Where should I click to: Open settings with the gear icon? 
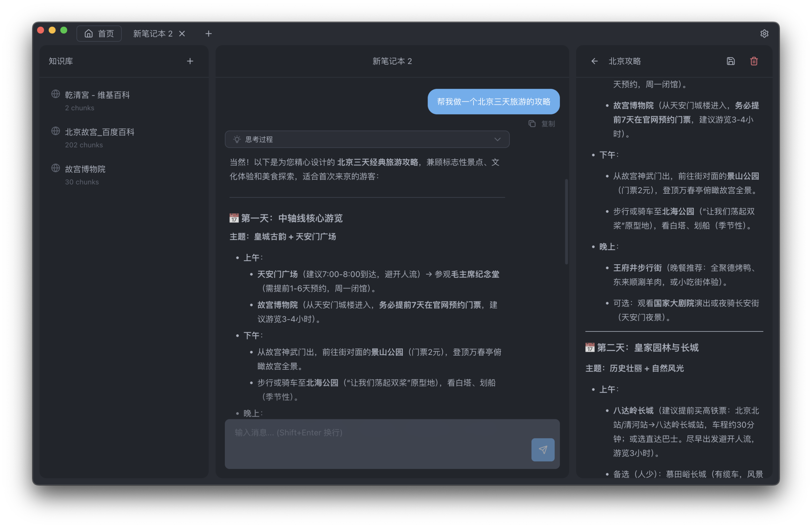pyautogui.click(x=764, y=33)
